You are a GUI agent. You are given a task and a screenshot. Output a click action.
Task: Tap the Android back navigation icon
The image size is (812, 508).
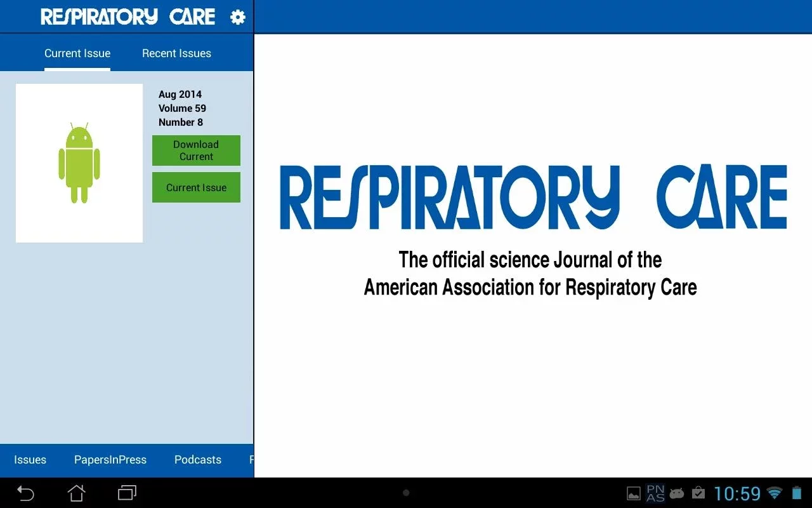point(25,493)
